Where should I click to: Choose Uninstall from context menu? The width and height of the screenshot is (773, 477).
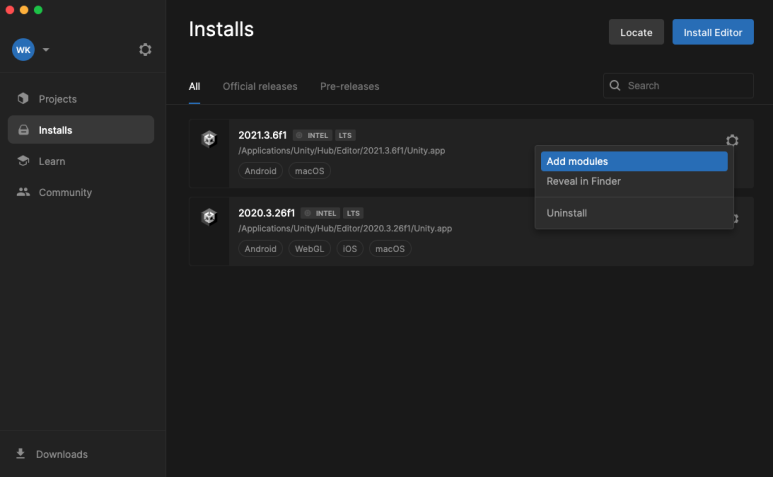pos(634,213)
